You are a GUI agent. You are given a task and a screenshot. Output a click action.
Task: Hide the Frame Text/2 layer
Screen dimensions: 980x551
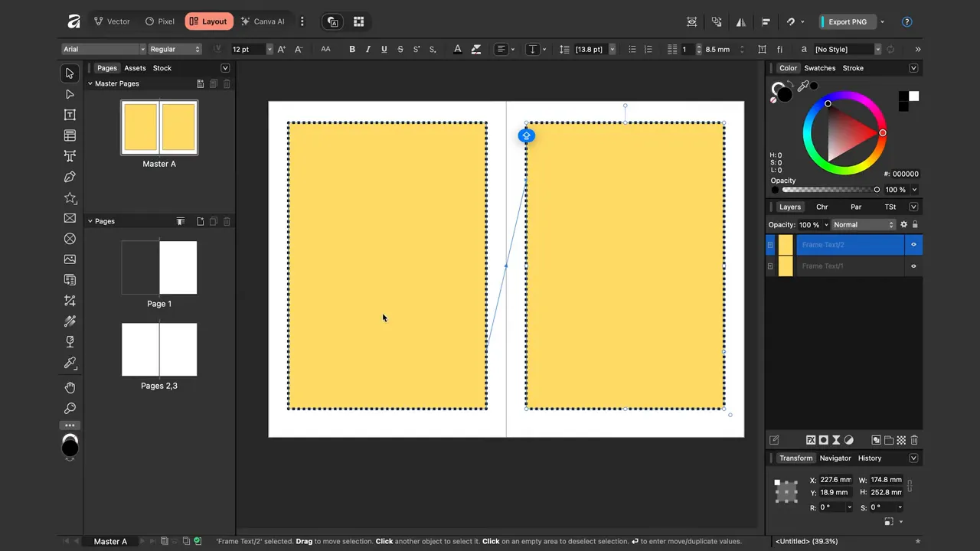[x=913, y=244]
